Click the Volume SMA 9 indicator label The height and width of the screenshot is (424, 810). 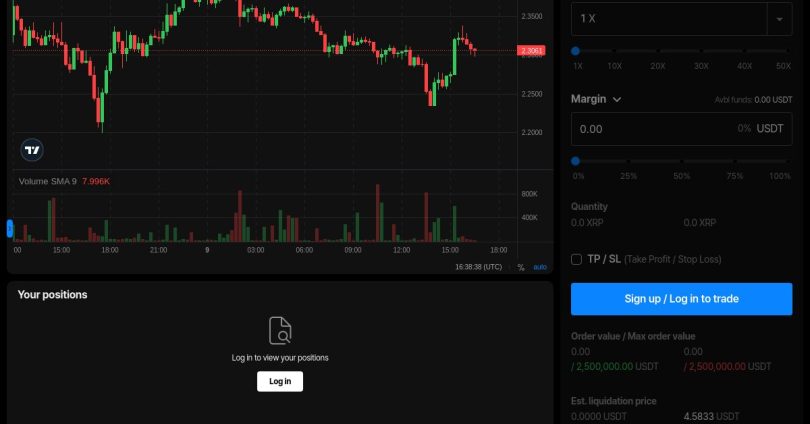(x=48, y=181)
